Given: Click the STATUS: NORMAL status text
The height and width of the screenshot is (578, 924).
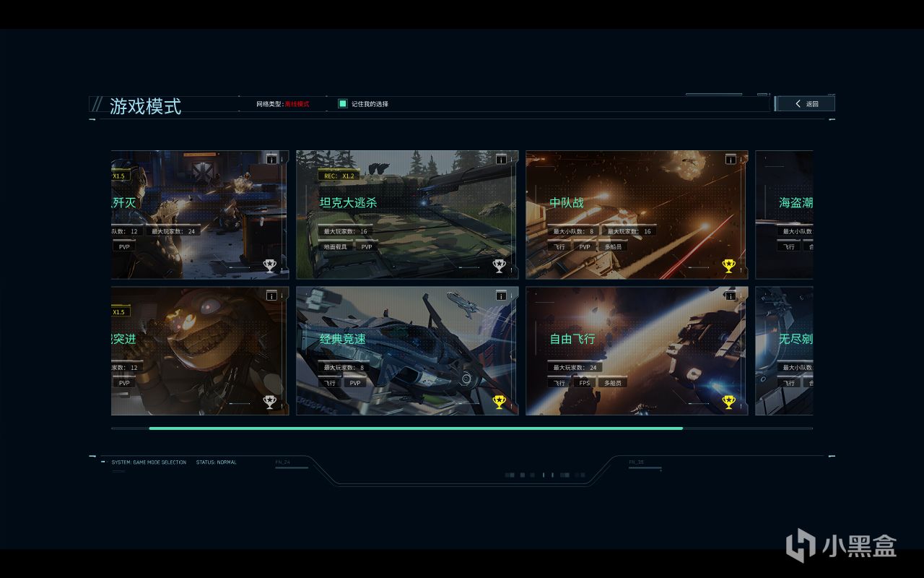Looking at the screenshot, I should tap(217, 462).
